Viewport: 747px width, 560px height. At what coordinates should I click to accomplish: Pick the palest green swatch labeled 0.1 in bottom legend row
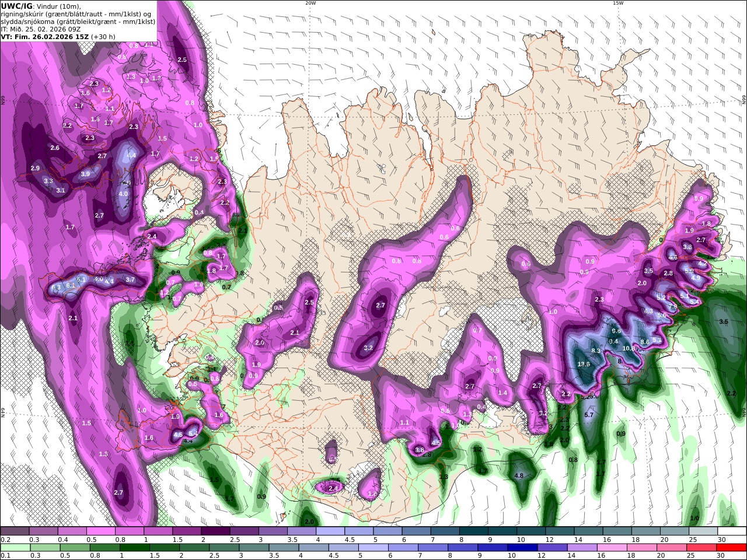[x=15, y=547]
